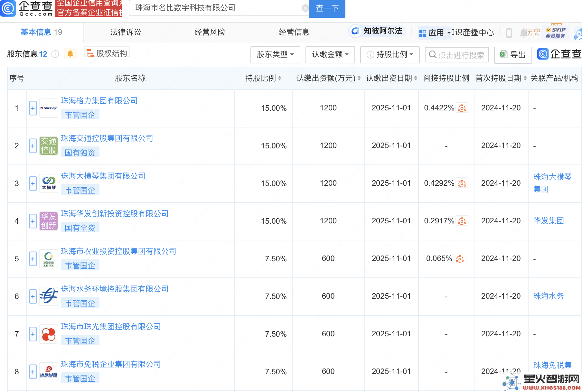
Task: View indirect holding path for 0.2917%
Action: pos(462,221)
